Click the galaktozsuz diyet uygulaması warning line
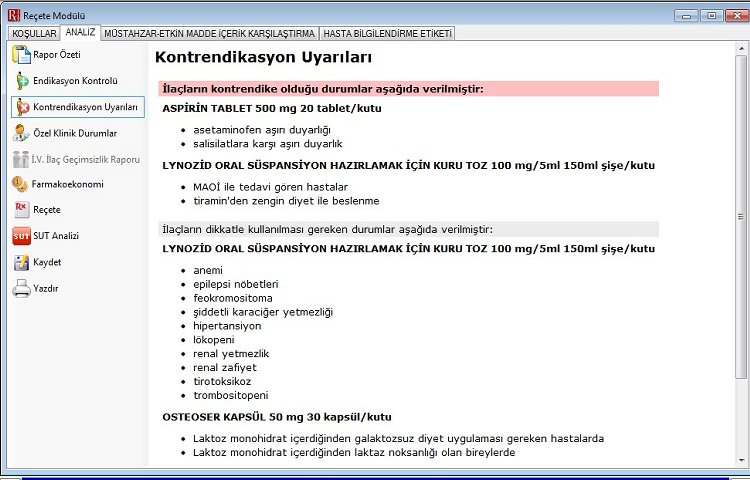The image size is (750, 480). [x=398, y=438]
